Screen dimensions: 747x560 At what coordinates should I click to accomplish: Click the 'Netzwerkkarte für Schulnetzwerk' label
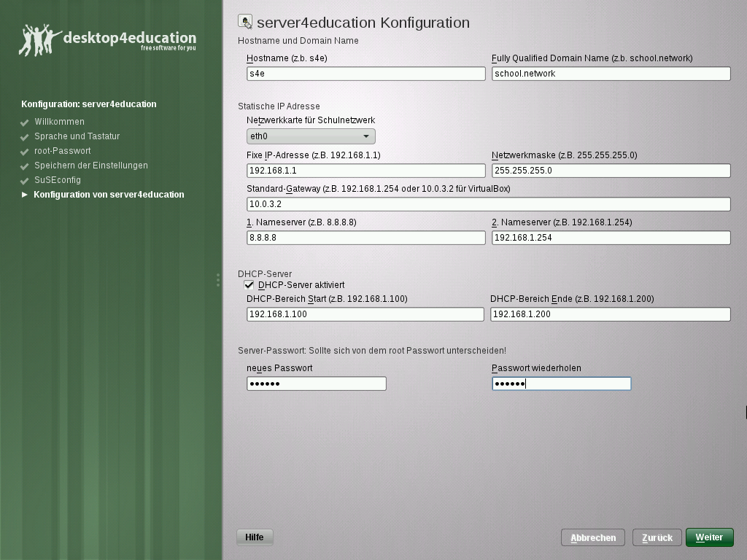pos(311,120)
